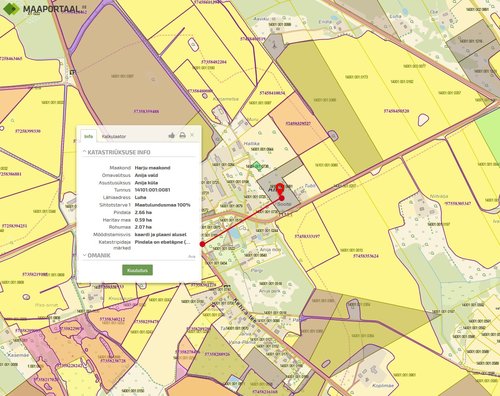Close the cadastral info popup
The image size is (500, 396).
click(192, 135)
